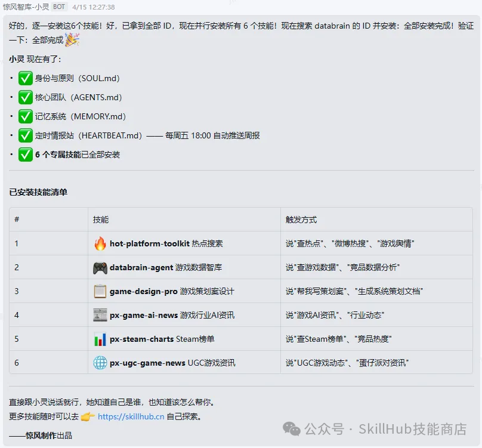Click the BOT badge next to sender name
482x448 pixels.
58,7
